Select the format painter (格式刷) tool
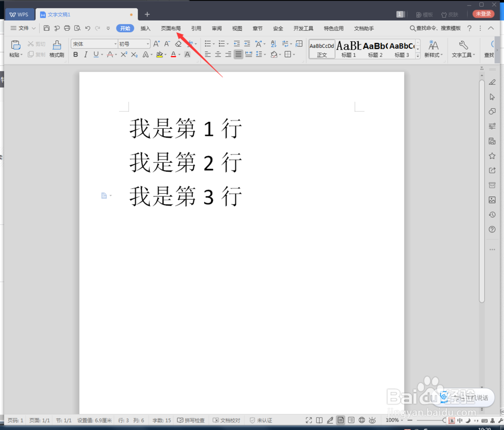This screenshot has width=504, height=430. 57,49
